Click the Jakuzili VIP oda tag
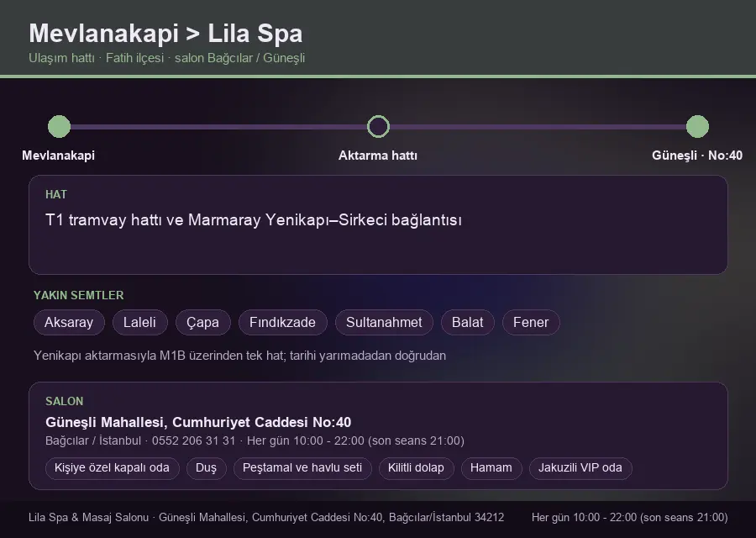 click(580, 468)
